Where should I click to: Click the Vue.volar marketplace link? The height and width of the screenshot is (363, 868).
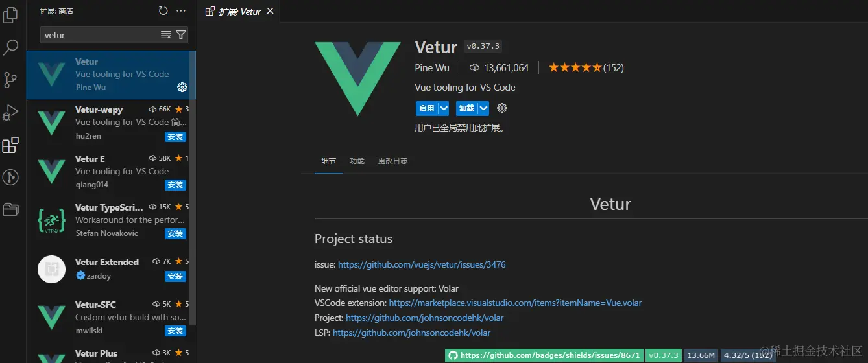click(515, 303)
